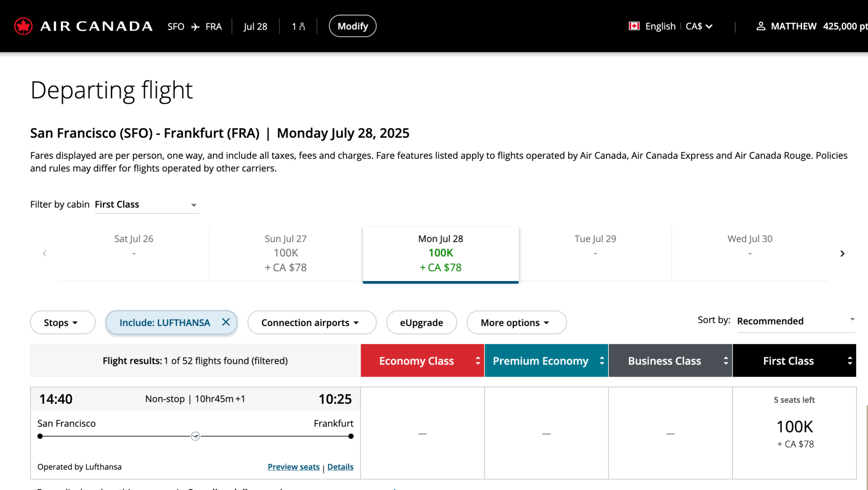
Task: Open the Connection airports dropdown
Action: (x=311, y=323)
